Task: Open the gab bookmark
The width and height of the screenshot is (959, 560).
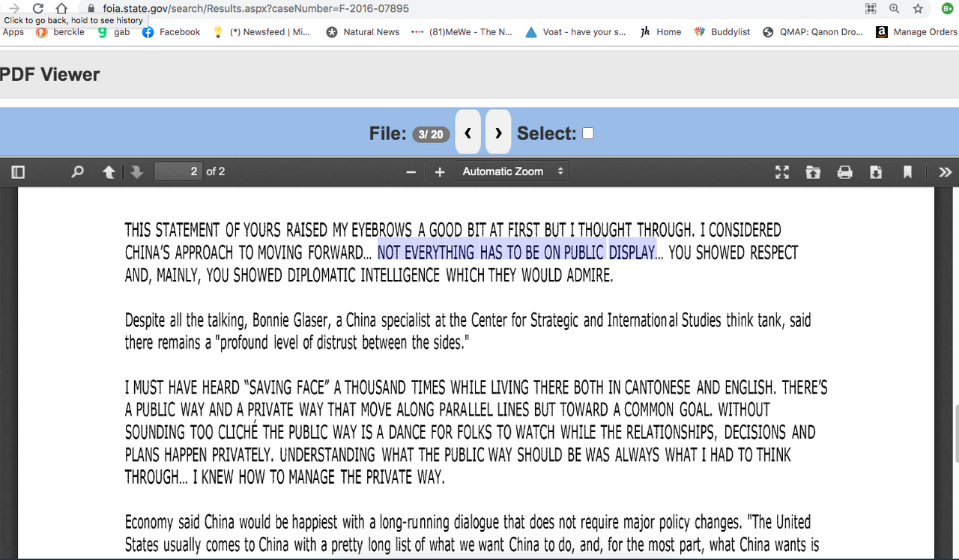Action: 114,32
